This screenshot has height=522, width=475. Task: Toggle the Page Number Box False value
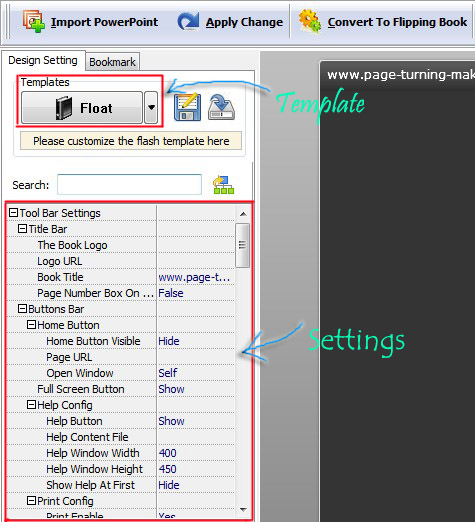point(171,293)
